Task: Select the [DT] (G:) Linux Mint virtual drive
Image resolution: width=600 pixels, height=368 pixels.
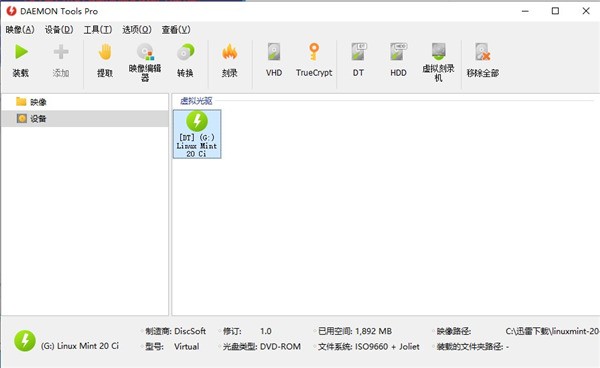Action: [197, 134]
